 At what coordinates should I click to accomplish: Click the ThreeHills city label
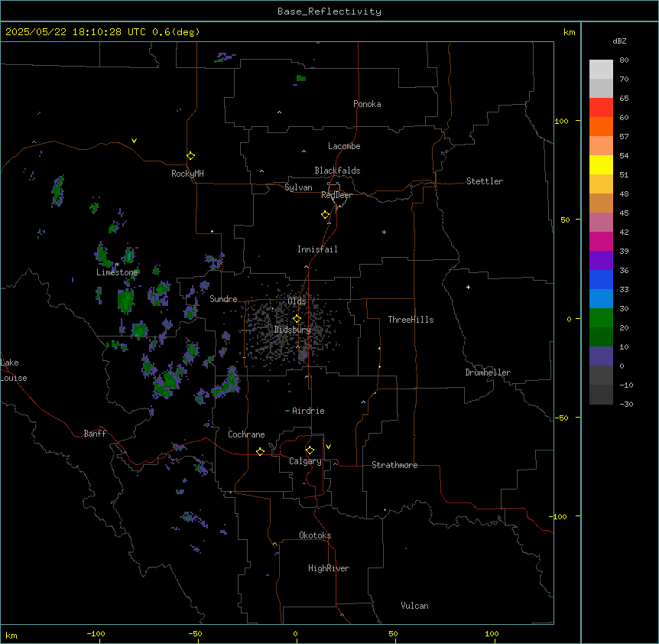pyautogui.click(x=411, y=320)
